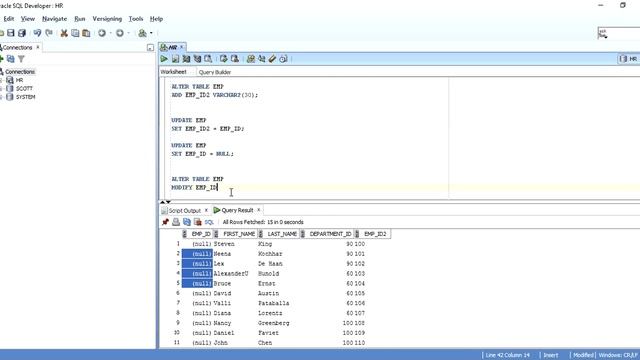Open the SQL Worksheet dropdown arrow
This screenshot has height=360, width=640.
[x=151, y=33]
